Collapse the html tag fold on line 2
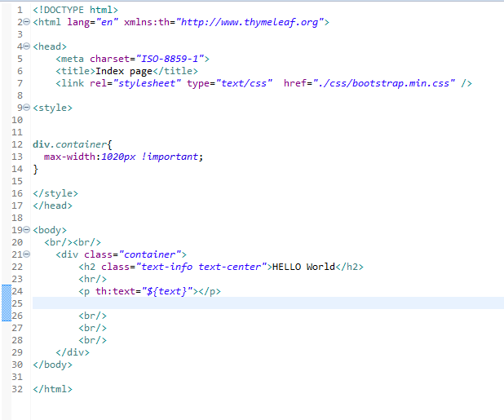Image resolution: width=504 pixels, height=420 pixels. coord(27,22)
